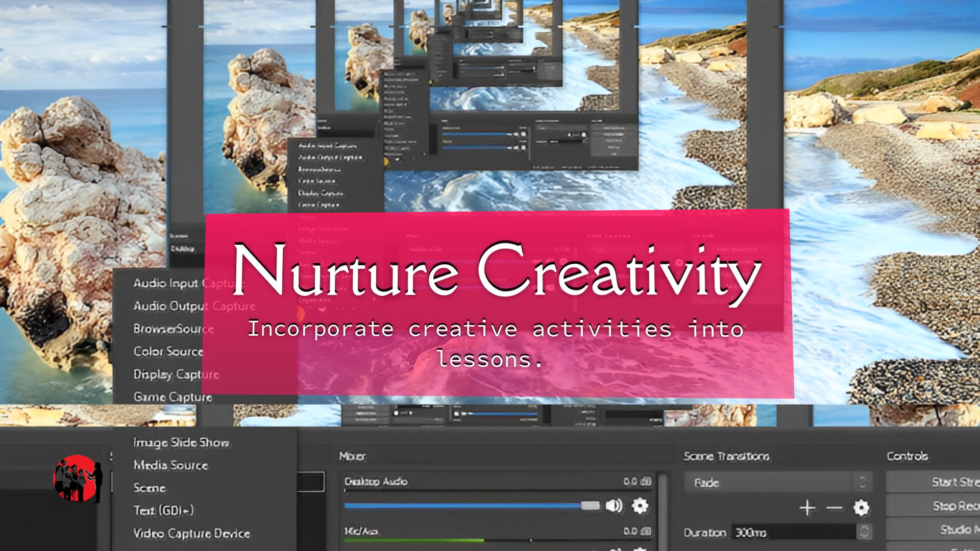Click the red circular logo watermark

click(x=77, y=478)
